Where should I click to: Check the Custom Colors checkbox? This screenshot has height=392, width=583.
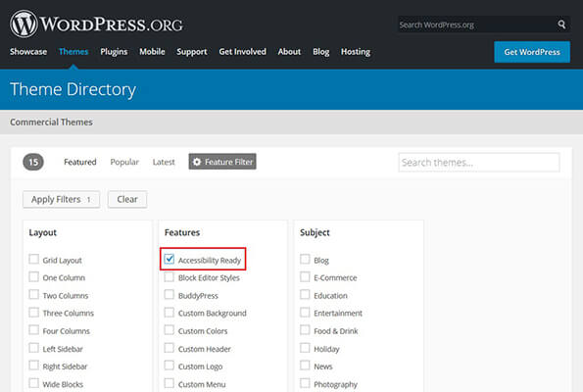tap(170, 330)
